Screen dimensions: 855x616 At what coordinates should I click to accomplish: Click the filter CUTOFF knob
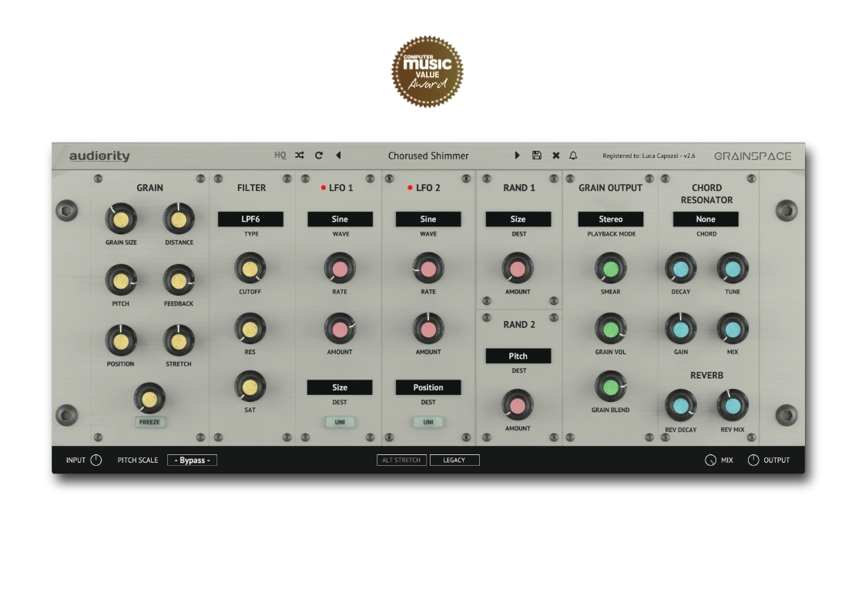click(250, 269)
